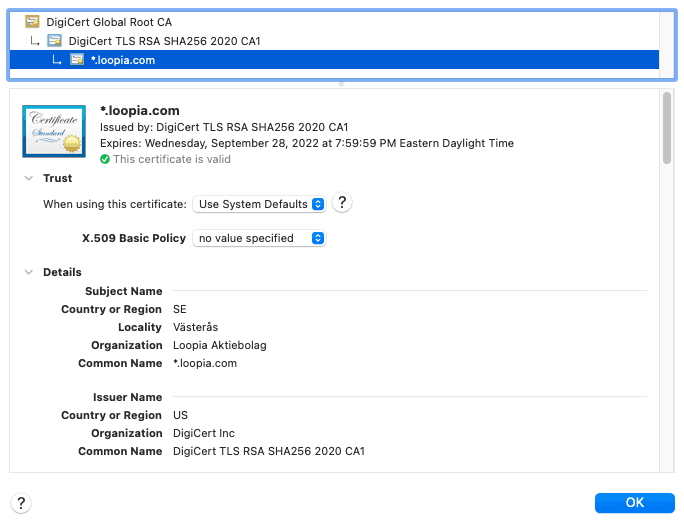Viewport: 684px width, 526px height.
Task: Click subject country value SE
Action: point(180,309)
